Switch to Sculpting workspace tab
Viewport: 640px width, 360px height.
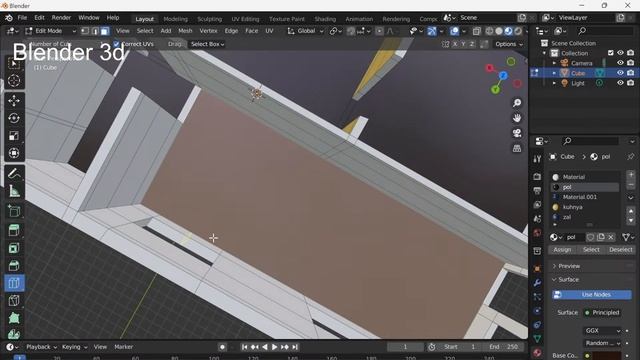pyautogui.click(x=209, y=19)
